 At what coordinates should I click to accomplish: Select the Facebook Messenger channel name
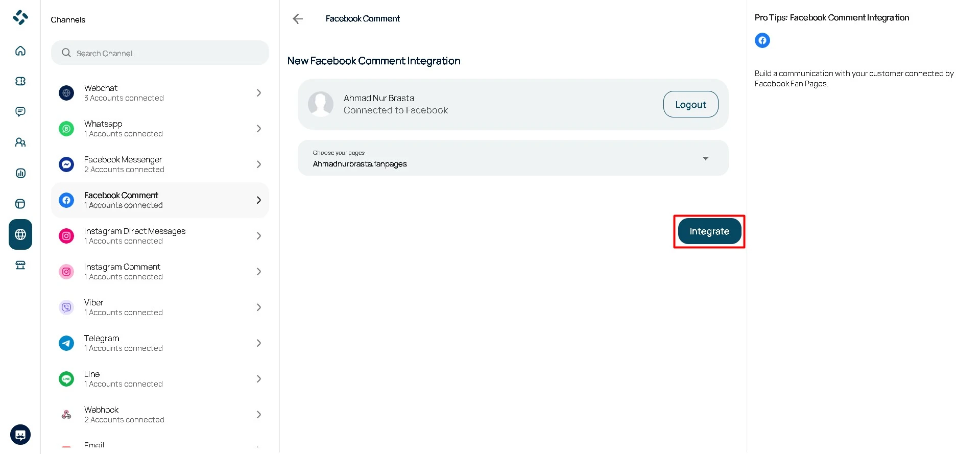point(123,160)
